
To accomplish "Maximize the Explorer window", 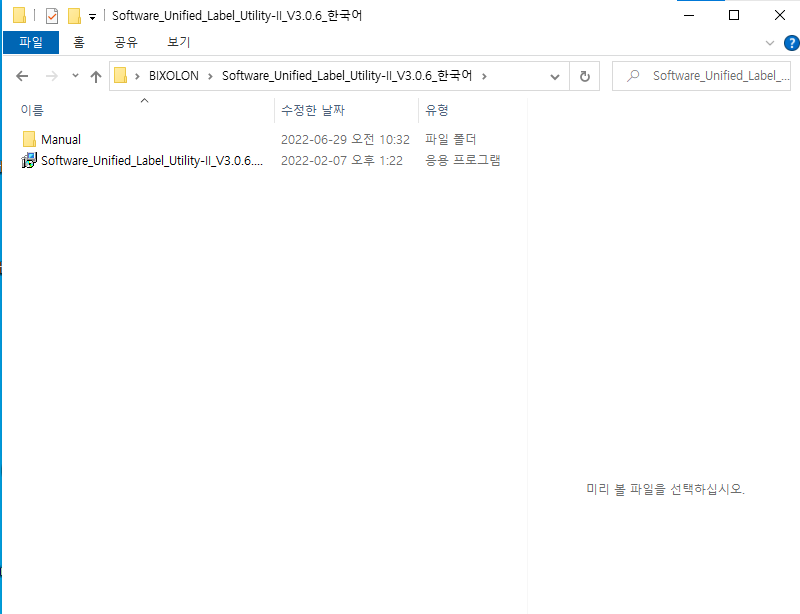I will point(734,15).
